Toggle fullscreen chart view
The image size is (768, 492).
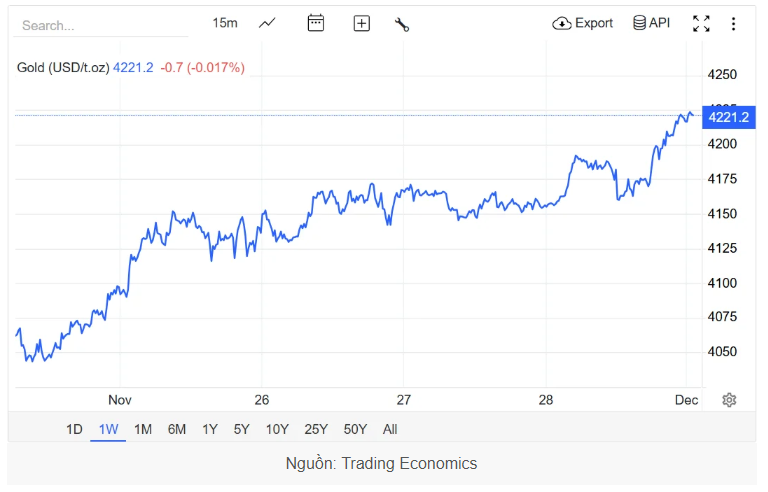click(701, 24)
